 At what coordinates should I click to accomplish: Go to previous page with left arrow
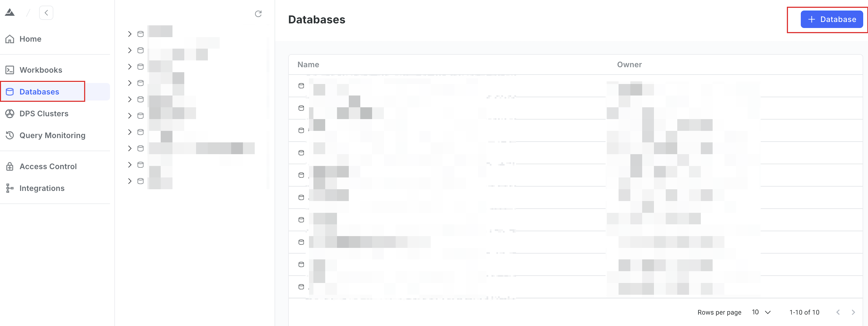[x=838, y=312]
